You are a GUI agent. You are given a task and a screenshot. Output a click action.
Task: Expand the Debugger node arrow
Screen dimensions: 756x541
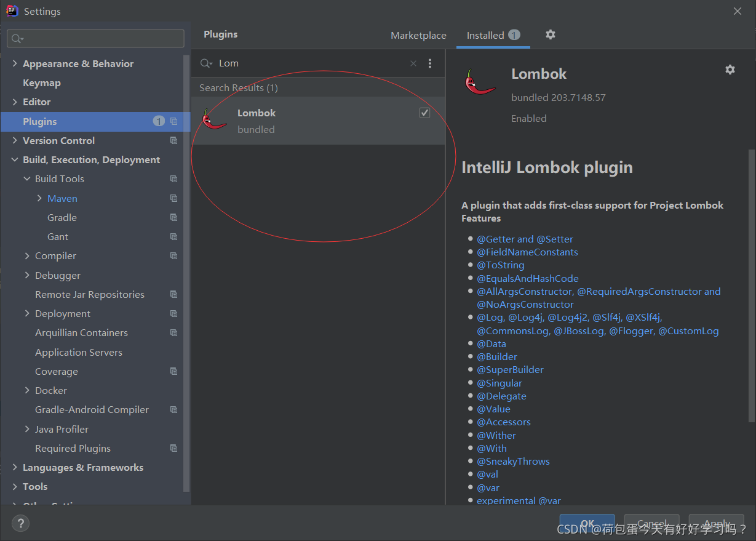(x=27, y=275)
